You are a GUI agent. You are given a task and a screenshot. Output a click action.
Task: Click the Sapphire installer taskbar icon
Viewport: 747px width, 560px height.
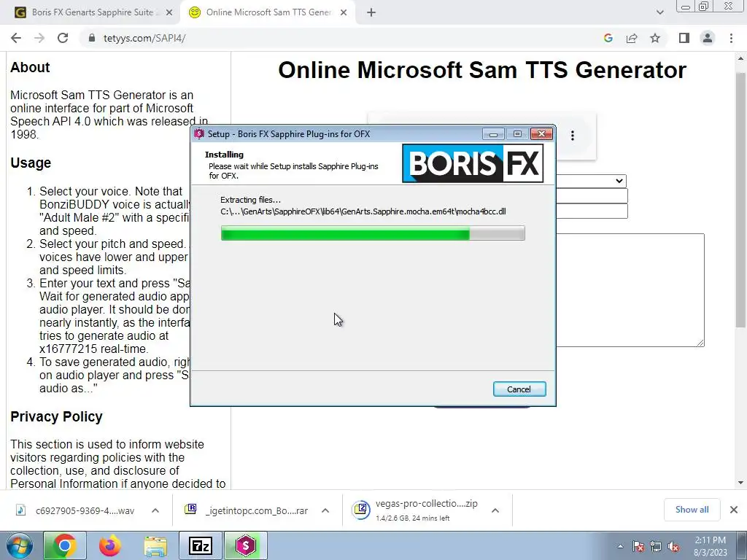[246, 545]
